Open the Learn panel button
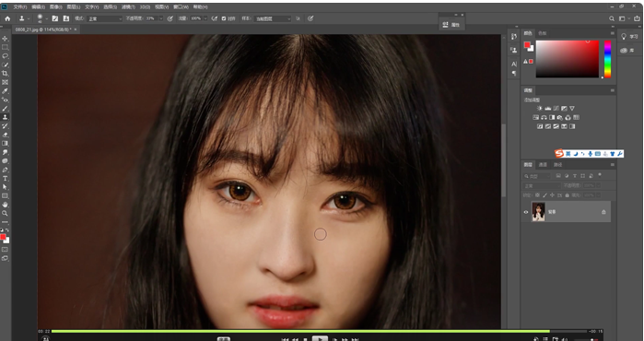The height and width of the screenshot is (341, 644). [x=629, y=37]
